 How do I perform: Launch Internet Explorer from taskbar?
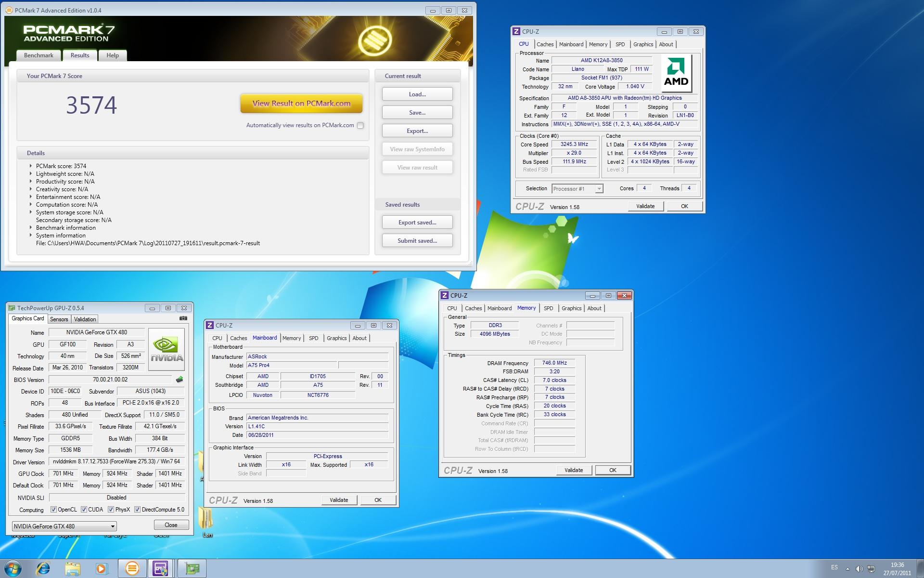[x=43, y=568]
